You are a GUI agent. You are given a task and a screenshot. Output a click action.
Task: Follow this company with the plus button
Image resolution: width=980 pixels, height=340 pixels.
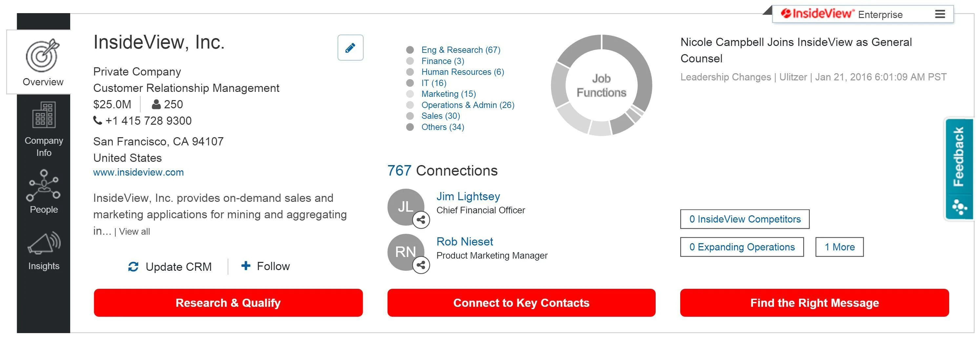click(246, 266)
